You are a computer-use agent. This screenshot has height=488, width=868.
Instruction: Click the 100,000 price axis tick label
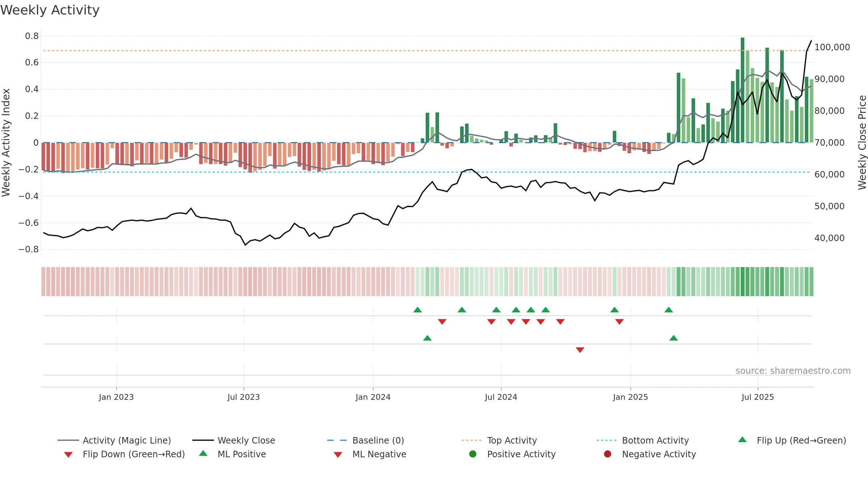[832, 47]
